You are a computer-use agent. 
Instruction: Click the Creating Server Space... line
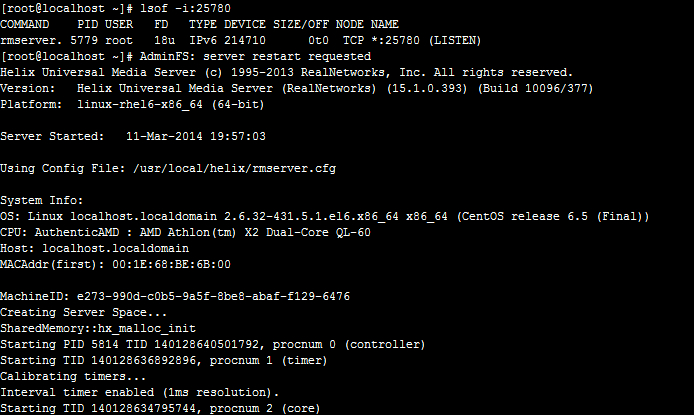click(x=83, y=312)
